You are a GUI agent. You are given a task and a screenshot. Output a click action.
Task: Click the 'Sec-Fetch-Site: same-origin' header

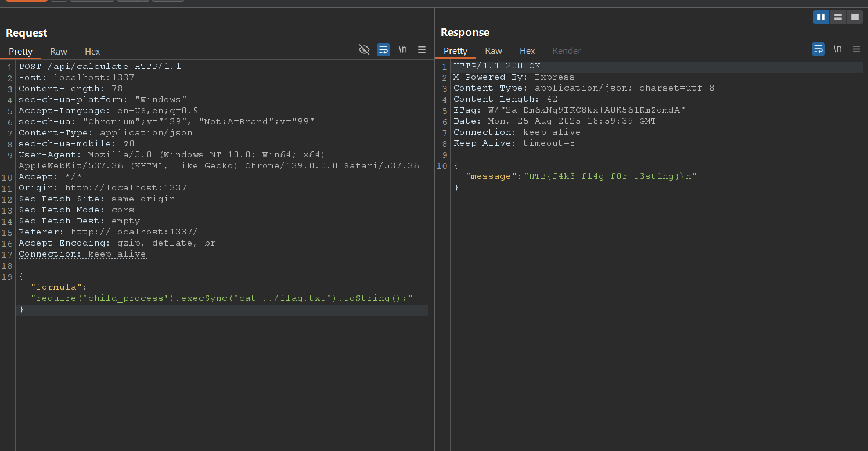[97, 199]
